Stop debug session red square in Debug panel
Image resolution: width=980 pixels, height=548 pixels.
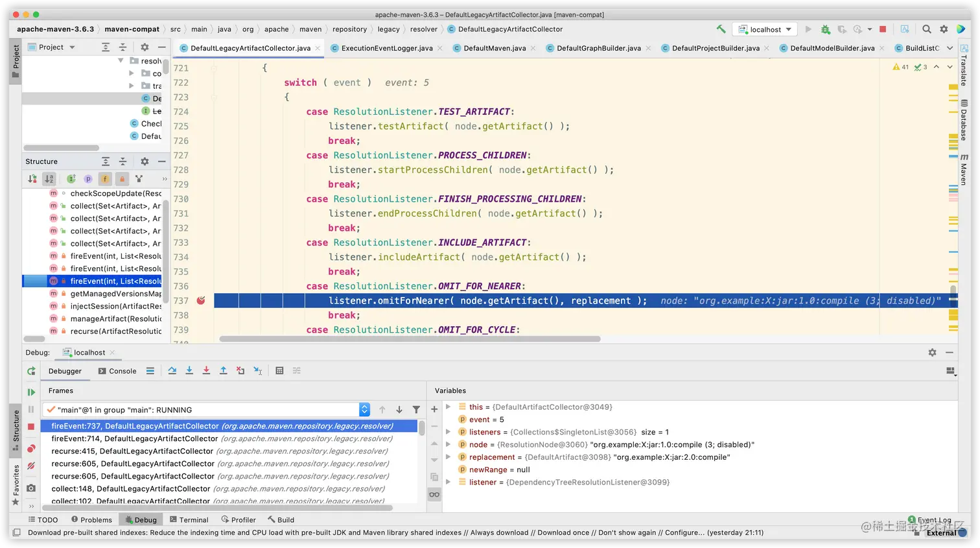point(31,427)
